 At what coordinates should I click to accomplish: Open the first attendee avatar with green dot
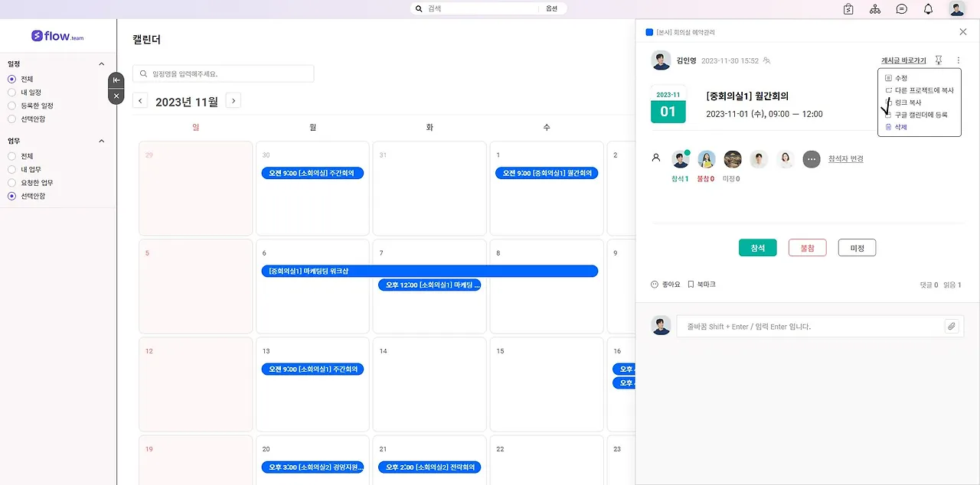pyautogui.click(x=681, y=159)
